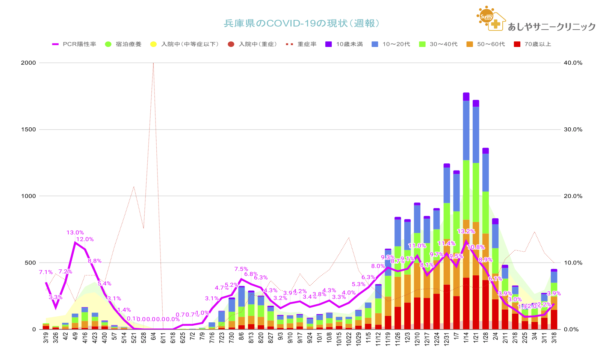Click the 13.0% data label in April

pyautogui.click(x=75, y=233)
